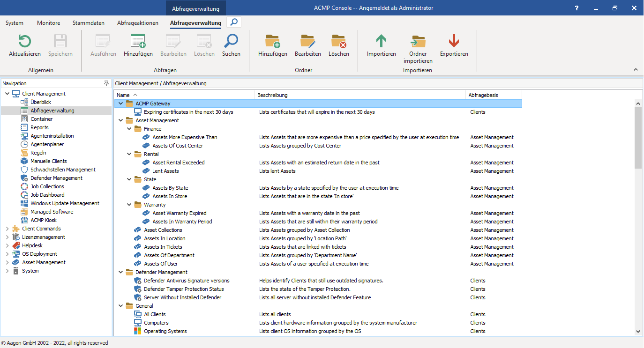
Task: Click the query list vertical scrollbar thumb
Action: [x=638, y=138]
